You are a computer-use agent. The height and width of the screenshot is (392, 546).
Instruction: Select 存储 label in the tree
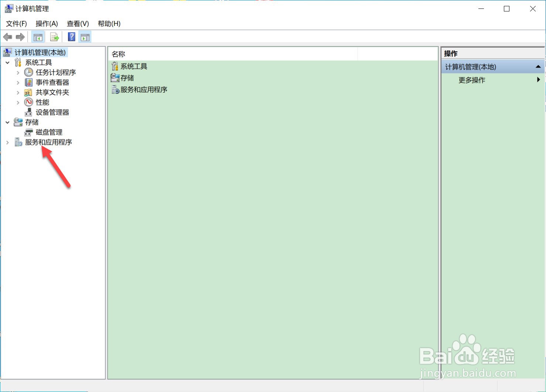(32, 122)
